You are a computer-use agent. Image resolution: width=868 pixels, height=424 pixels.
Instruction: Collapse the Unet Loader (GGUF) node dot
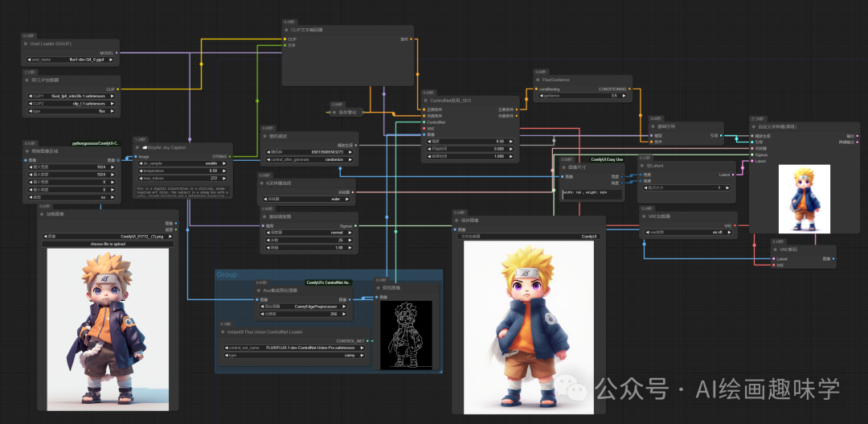pyautogui.click(x=26, y=43)
